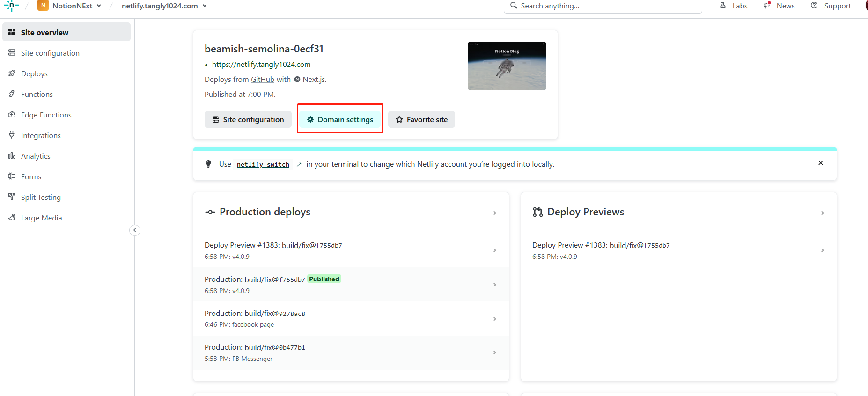Screen dimensions: 868x396
Task: Click the sidebar Site configuration icon
Action: 12,52
